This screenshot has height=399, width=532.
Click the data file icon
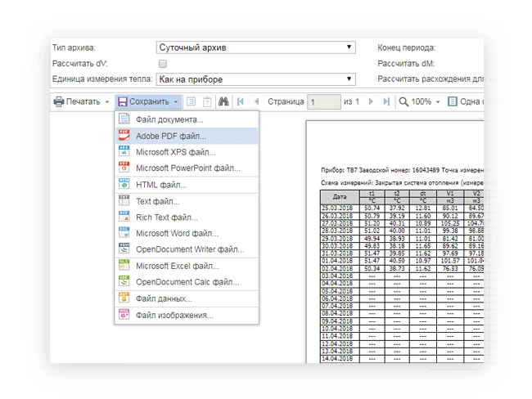point(124,298)
